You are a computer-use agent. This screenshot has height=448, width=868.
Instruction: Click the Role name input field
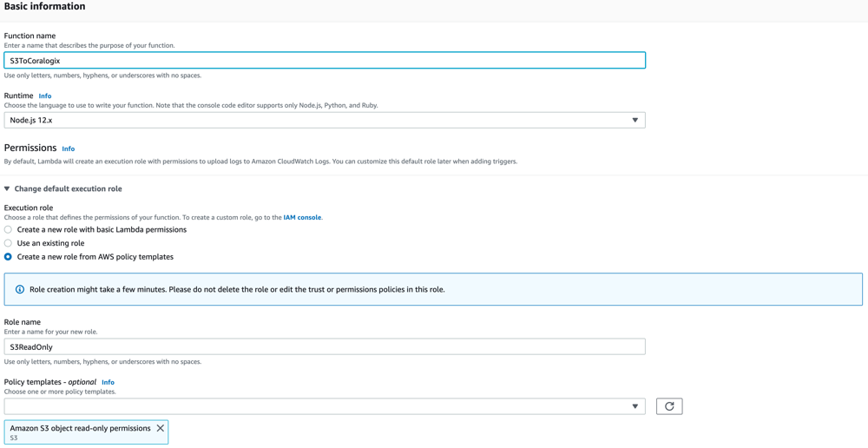click(325, 346)
